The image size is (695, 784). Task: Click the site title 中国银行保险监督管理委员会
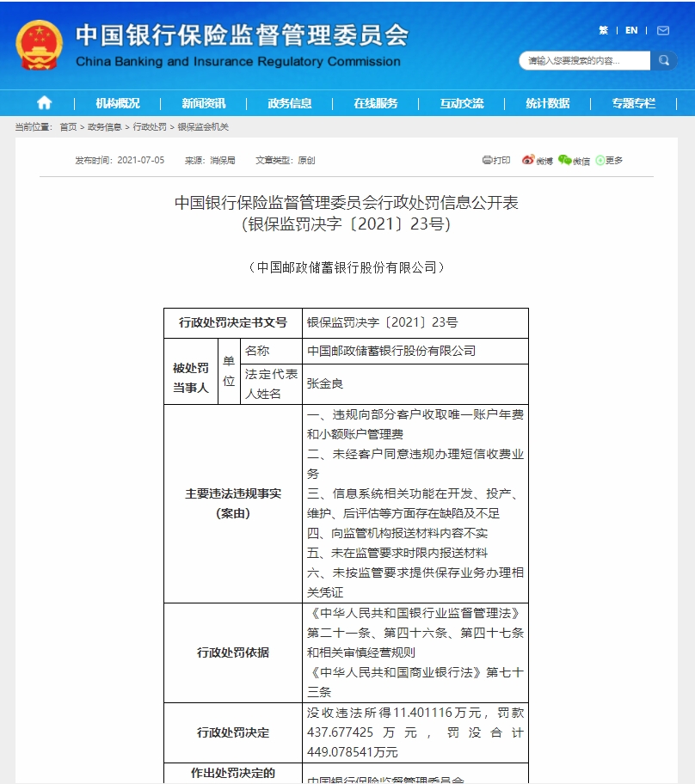[x=243, y=35]
